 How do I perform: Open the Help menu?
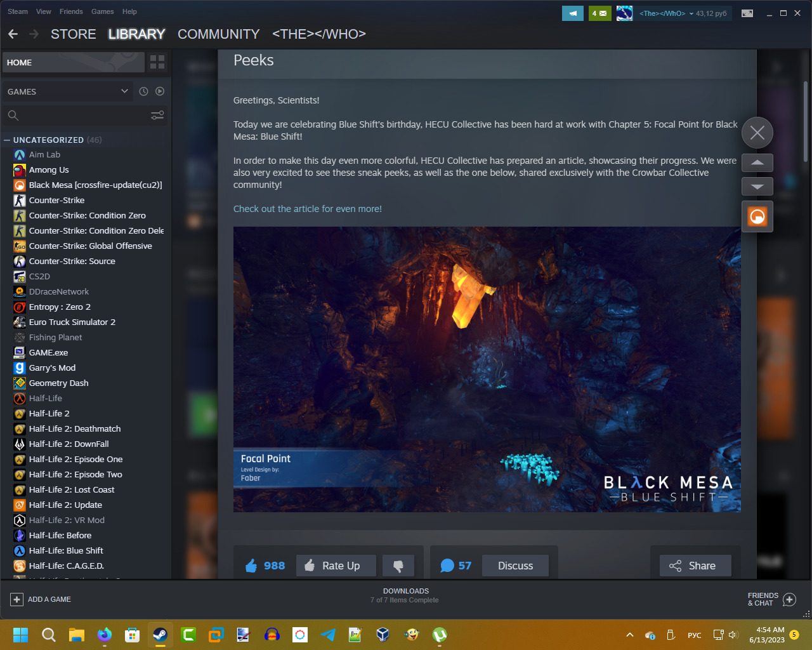pos(129,11)
